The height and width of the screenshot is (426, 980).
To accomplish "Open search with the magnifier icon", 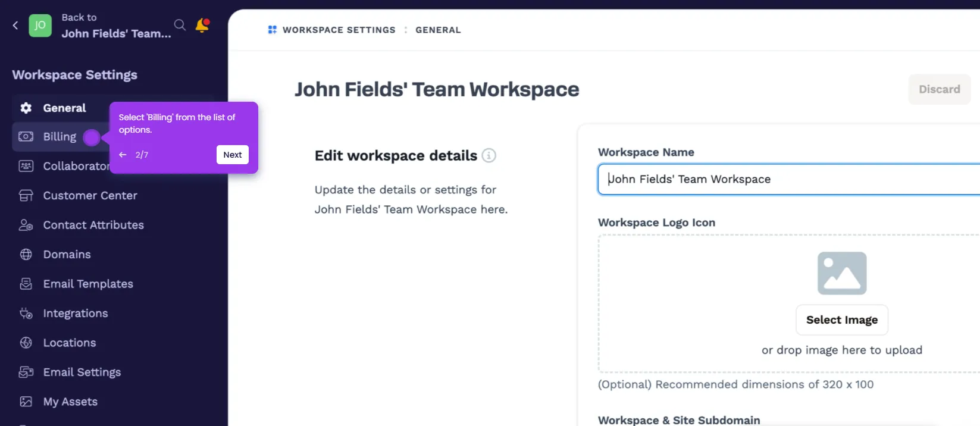I will (180, 25).
